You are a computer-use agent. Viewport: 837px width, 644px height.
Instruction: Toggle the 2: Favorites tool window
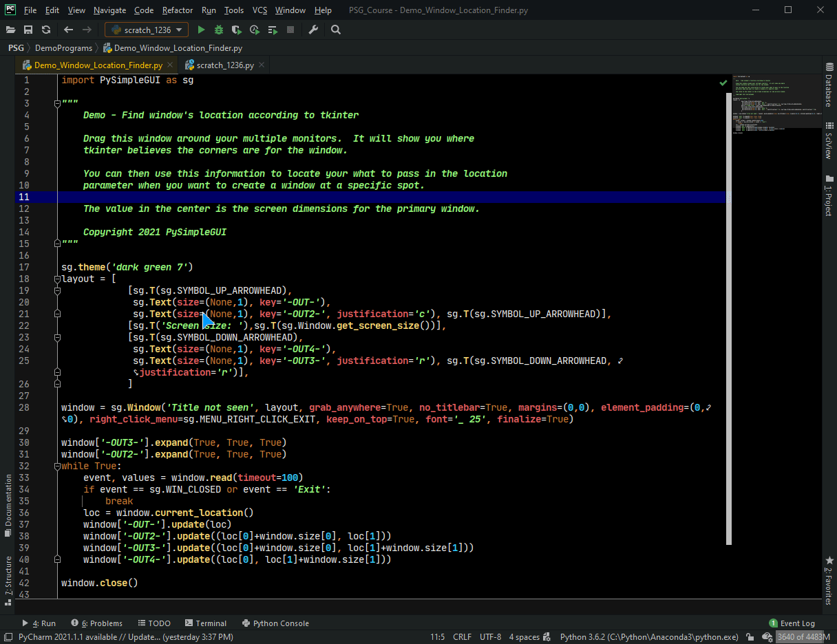coord(829,581)
